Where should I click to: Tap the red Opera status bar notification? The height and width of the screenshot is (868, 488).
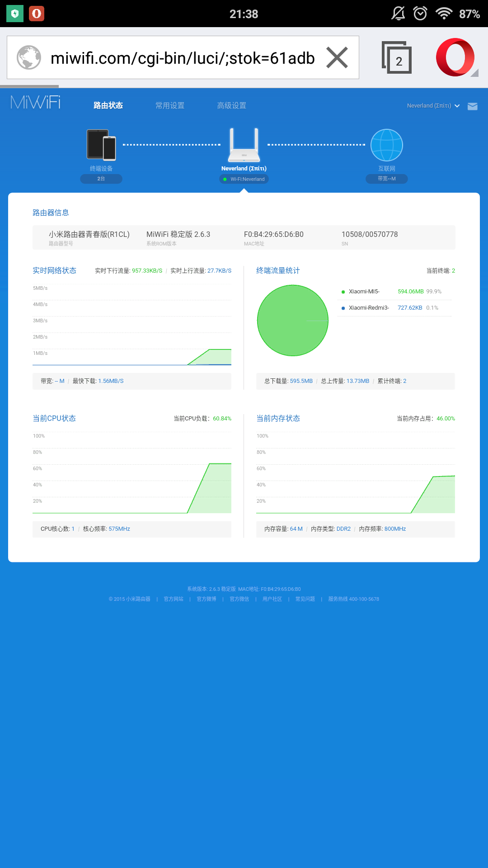pos(37,14)
